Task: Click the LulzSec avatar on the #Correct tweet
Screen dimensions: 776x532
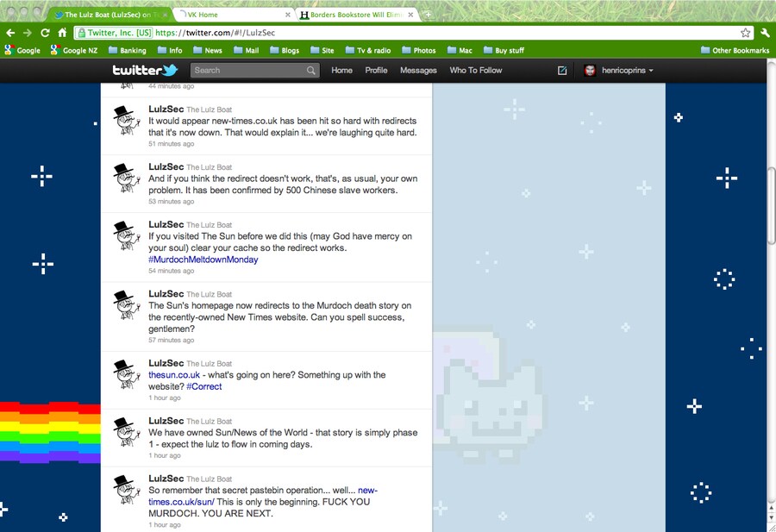Action: coord(125,374)
